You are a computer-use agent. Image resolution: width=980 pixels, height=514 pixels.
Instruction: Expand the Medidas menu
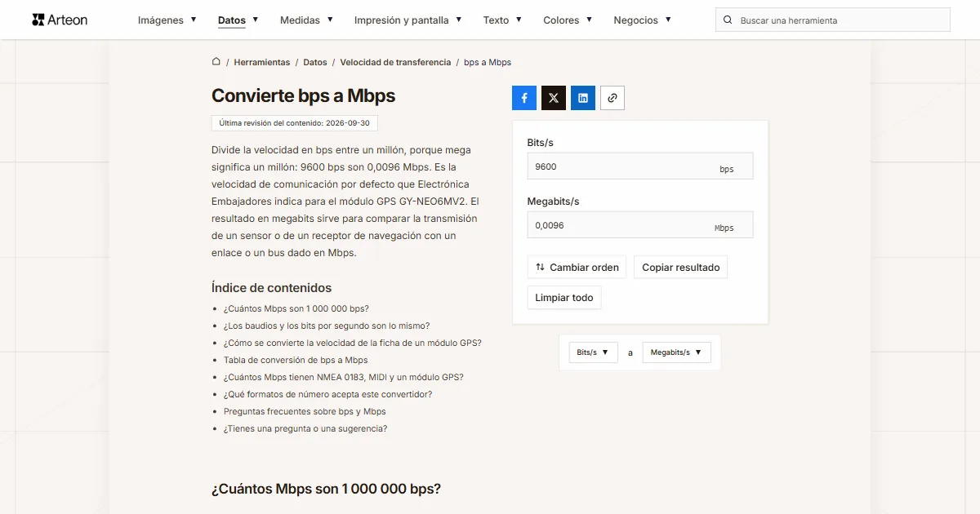[306, 20]
